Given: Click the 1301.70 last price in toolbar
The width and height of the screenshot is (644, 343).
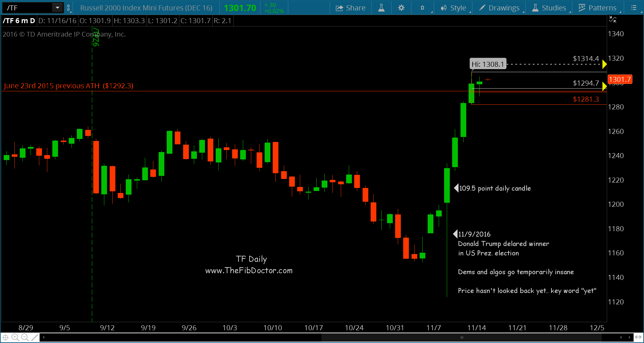Looking at the screenshot, I should 240,8.
